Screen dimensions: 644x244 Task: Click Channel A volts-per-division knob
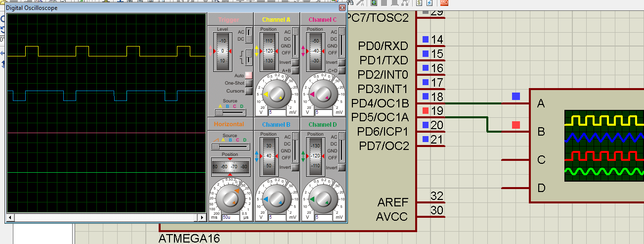coord(276,95)
